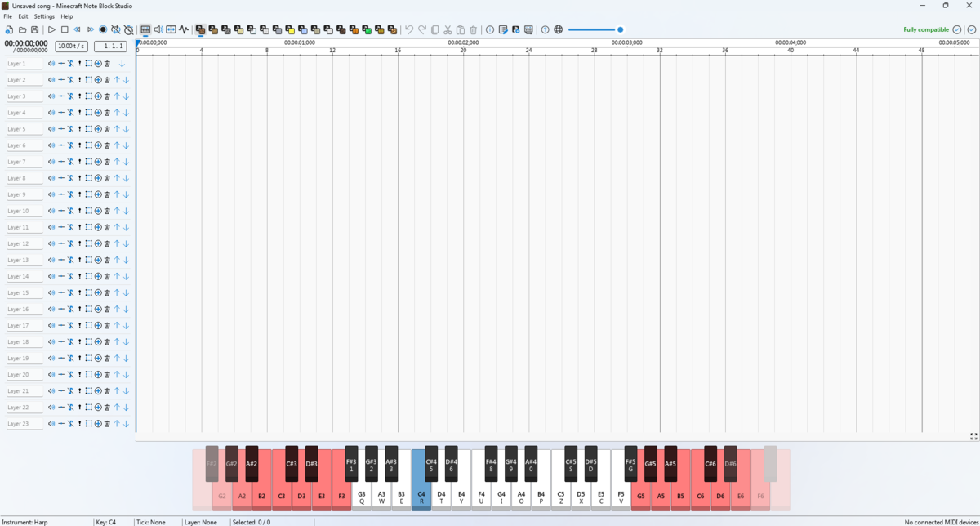Image resolution: width=980 pixels, height=526 pixels.
Task: Open the Edit menu
Action: tap(24, 16)
